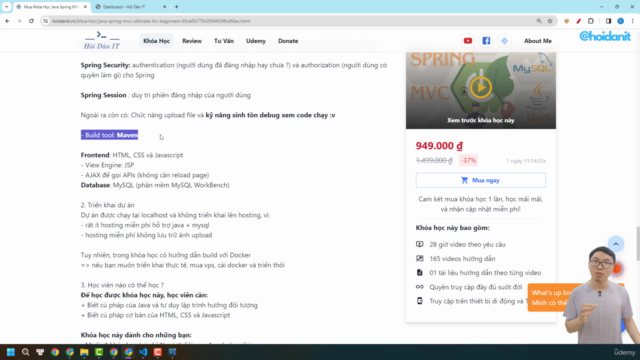Open the green C app in the taskbar
640x360 pixels.
tap(99, 352)
